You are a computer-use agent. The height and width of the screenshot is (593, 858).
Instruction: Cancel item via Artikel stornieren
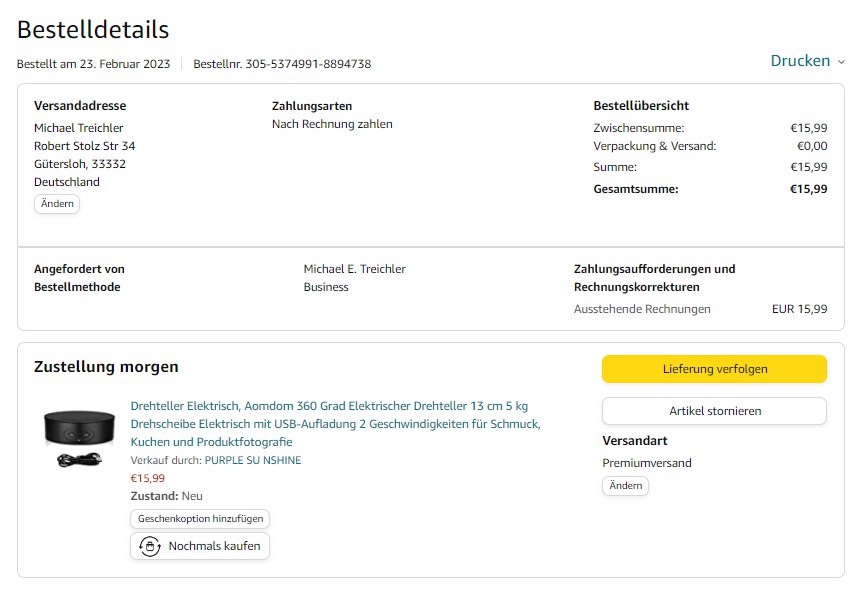pyautogui.click(x=714, y=411)
